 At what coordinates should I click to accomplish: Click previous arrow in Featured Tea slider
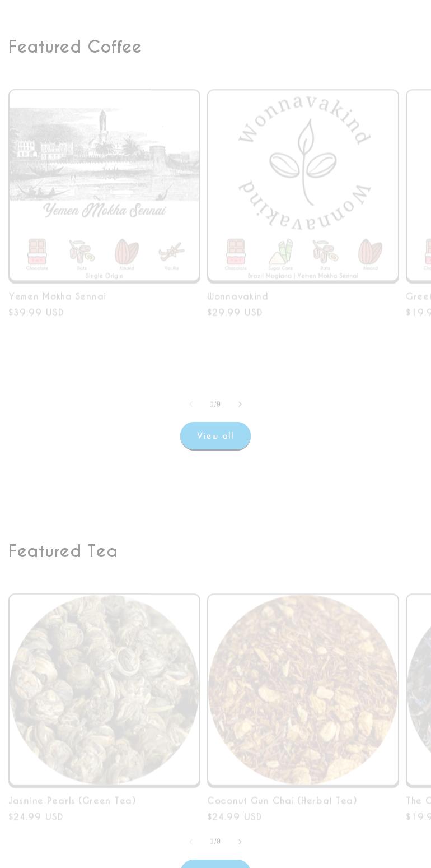tap(191, 841)
